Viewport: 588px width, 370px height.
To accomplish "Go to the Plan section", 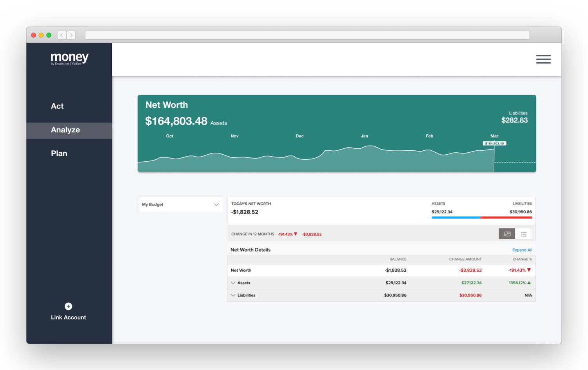I will (59, 153).
